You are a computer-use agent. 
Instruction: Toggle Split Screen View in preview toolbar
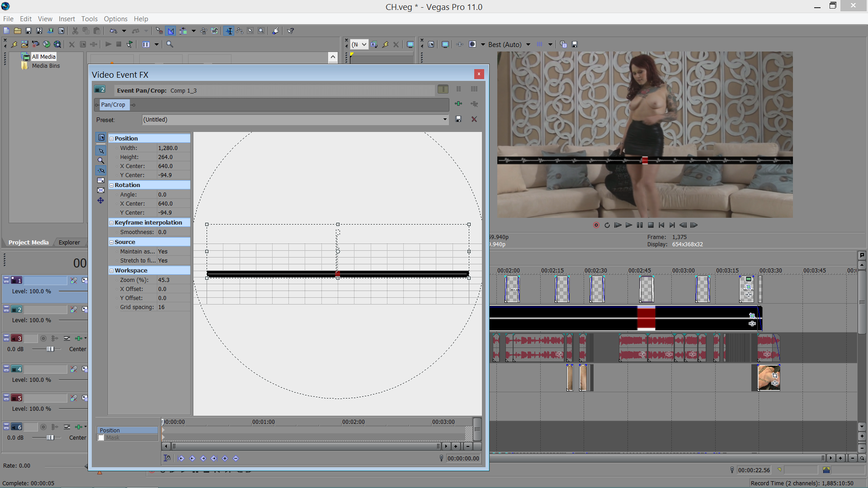[472, 44]
